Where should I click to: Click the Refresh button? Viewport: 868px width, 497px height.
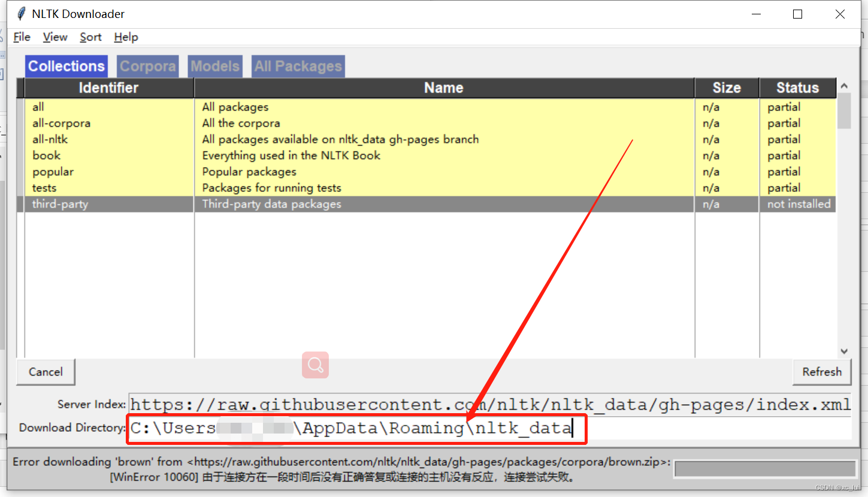[x=822, y=372]
